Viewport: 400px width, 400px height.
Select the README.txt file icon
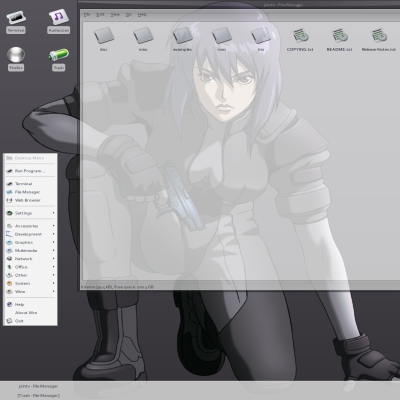[339, 39]
